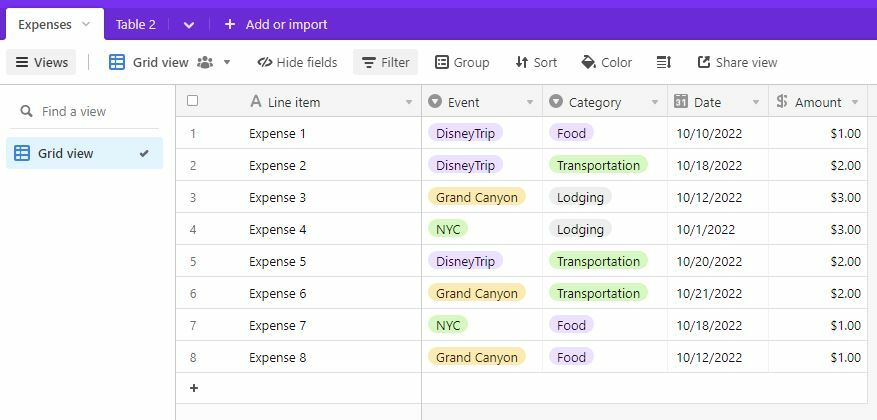This screenshot has width=877, height=420.
Task: Click Add or import button
Action: click(x=275, y=24)
